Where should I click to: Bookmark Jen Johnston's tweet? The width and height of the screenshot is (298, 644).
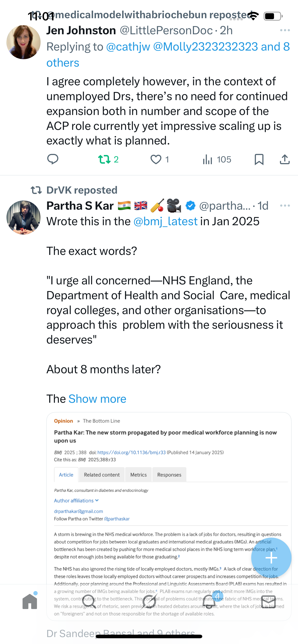coord(259,160)
